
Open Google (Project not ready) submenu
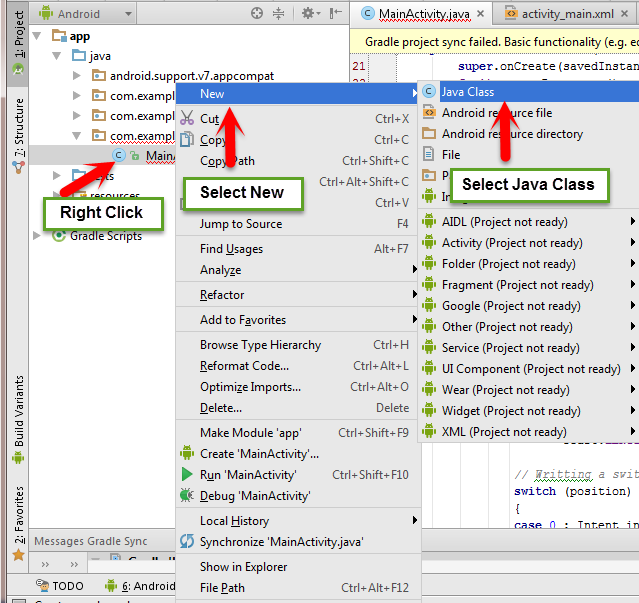(528, 306)
